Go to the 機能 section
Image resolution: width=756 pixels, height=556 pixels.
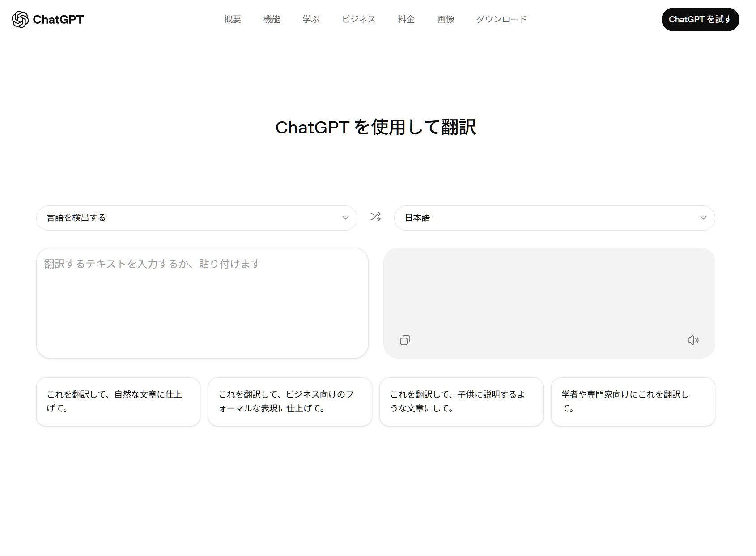(272, 19)
